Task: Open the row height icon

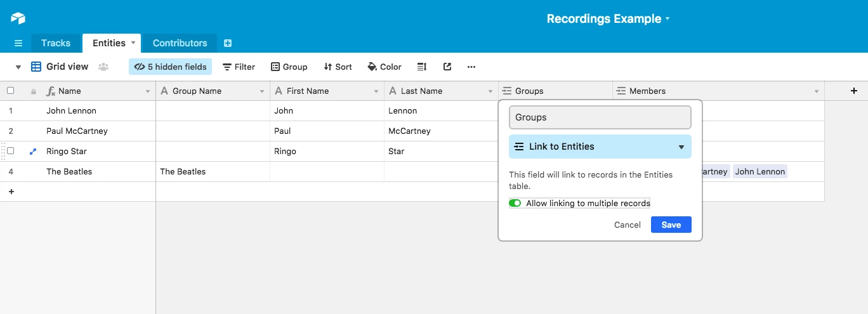Action: tap(421, 67)
